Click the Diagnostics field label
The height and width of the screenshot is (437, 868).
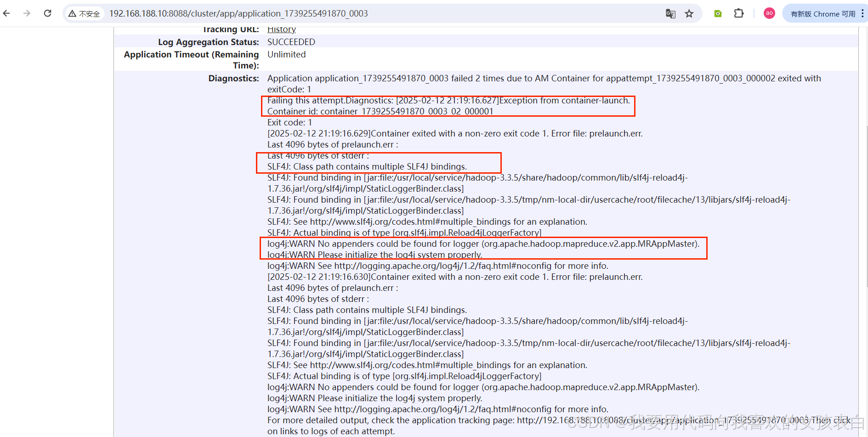[233, 78]
